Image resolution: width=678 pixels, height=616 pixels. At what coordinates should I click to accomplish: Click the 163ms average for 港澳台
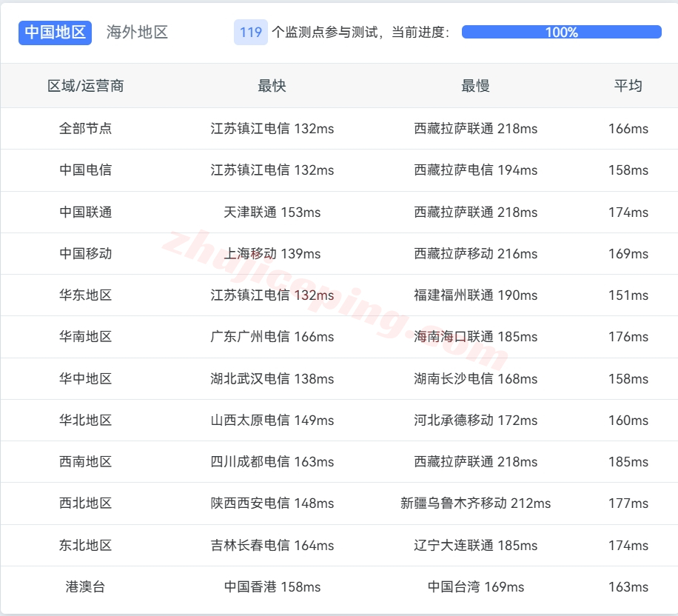tap(628, 586)
